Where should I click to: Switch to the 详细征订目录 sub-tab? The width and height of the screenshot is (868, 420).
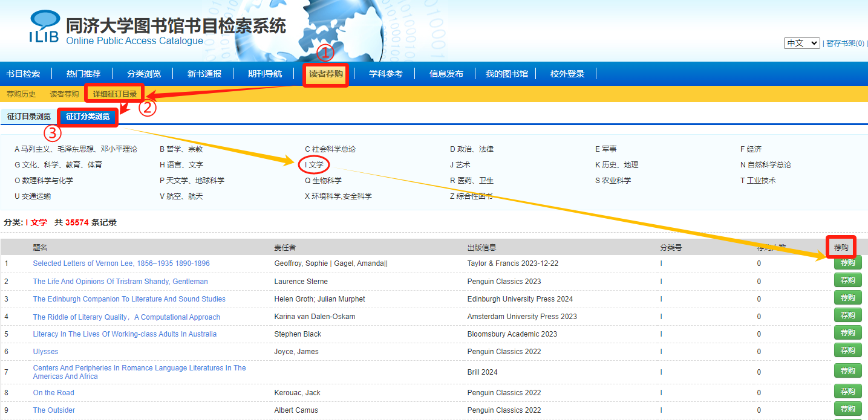[x=115, y=94]
